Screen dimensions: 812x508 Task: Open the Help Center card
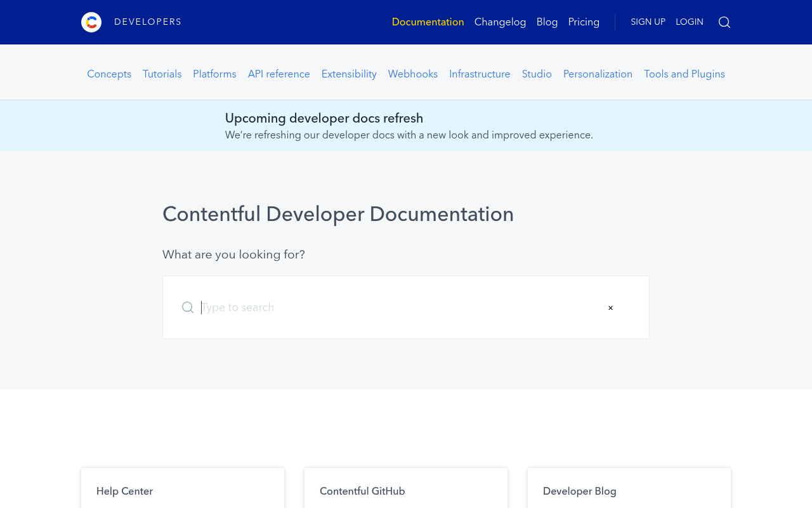183,488
